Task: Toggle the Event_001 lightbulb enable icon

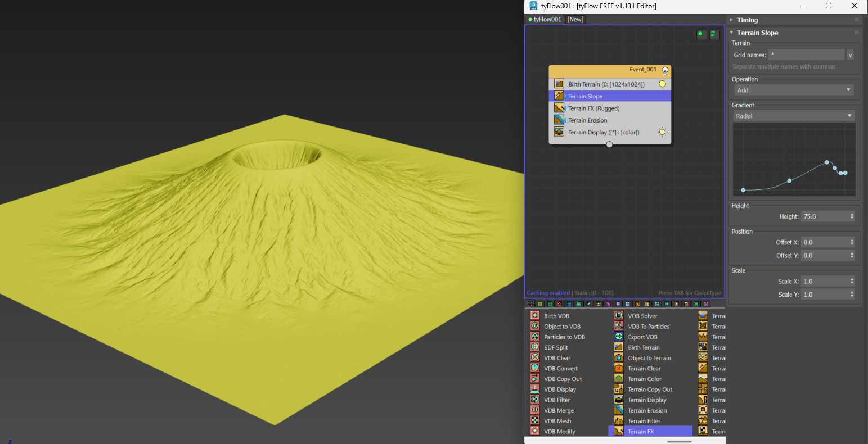Action: (x=665, y=71)
